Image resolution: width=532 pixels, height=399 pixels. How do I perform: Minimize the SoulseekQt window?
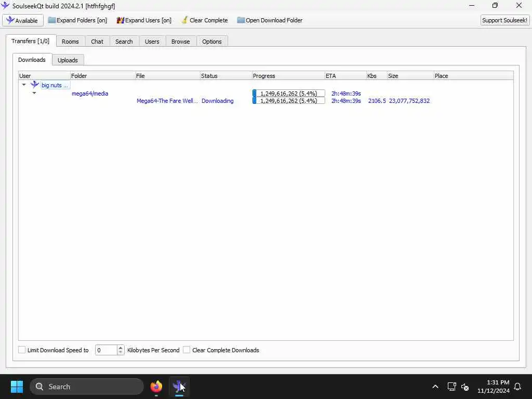[472, 5]
